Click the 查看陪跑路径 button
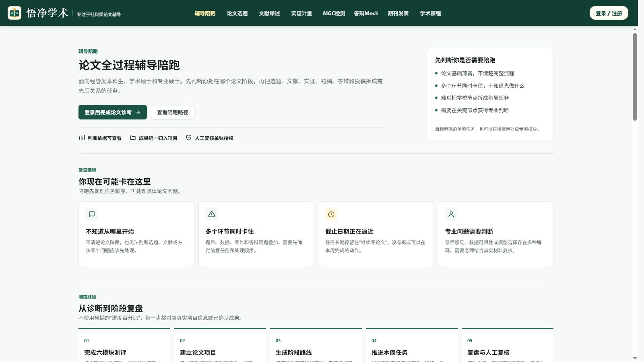The height and width of the screenshot is (362, 644). click(x=173, y=112)
